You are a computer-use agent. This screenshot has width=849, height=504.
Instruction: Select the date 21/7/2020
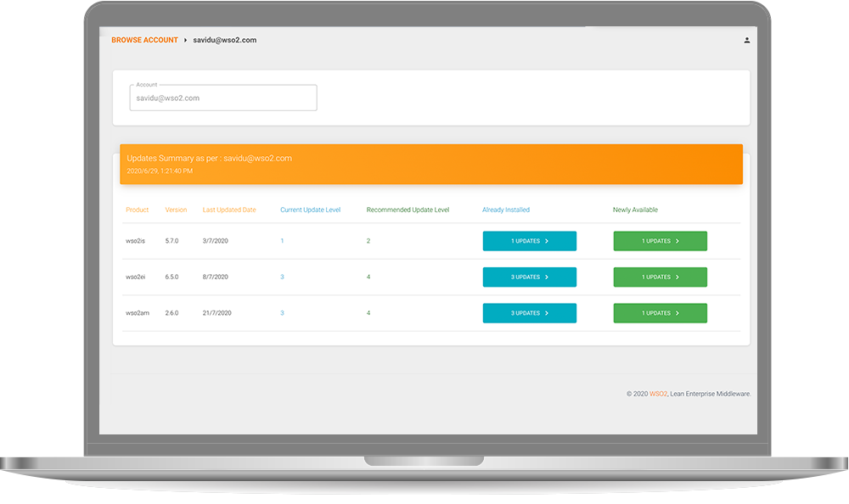217,313
